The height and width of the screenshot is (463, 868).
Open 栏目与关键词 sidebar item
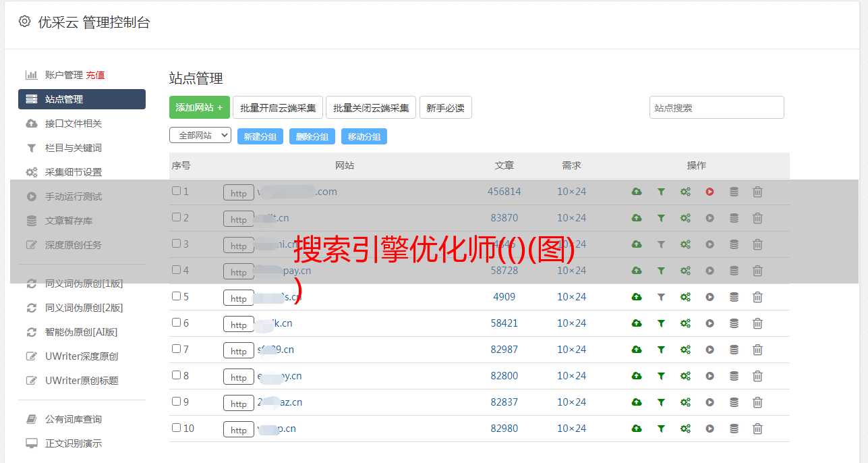click(74, 148)
